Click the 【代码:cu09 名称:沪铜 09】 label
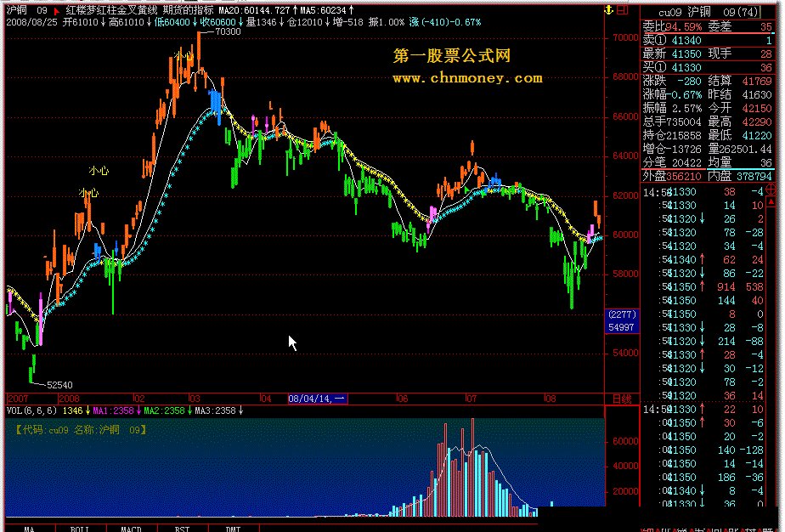 (80, 430)
